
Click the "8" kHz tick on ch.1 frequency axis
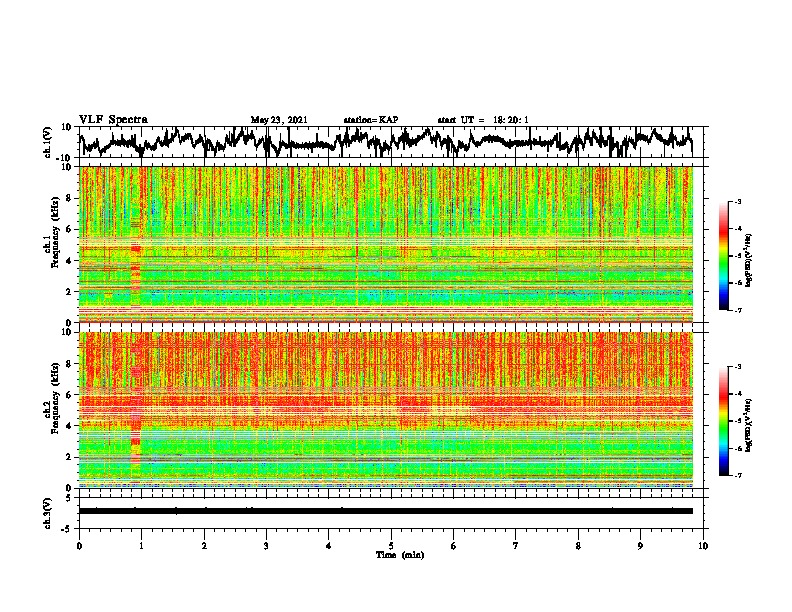point(69,198)
